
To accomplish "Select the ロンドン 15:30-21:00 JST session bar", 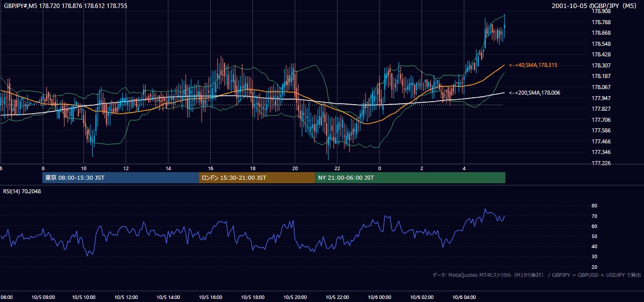I will click(257, 178).
